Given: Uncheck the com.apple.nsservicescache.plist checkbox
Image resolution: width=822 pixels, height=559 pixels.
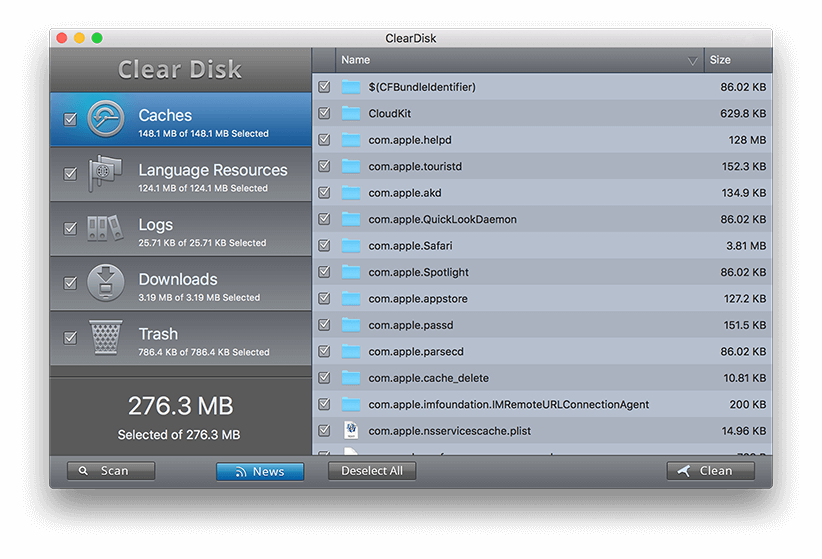Looking at the screenshot, I should [x=325, y=431].
